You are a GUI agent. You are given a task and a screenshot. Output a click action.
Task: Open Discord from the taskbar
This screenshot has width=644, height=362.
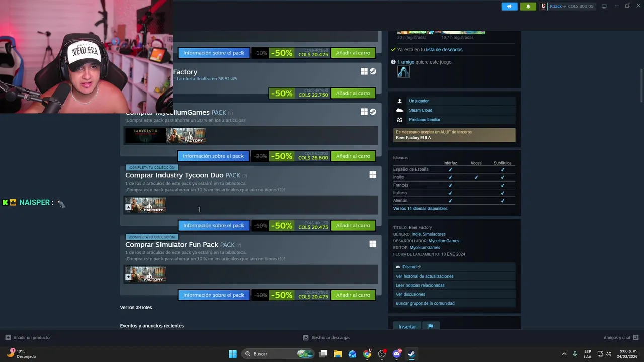pyautogui.click(x=396, y=354)
